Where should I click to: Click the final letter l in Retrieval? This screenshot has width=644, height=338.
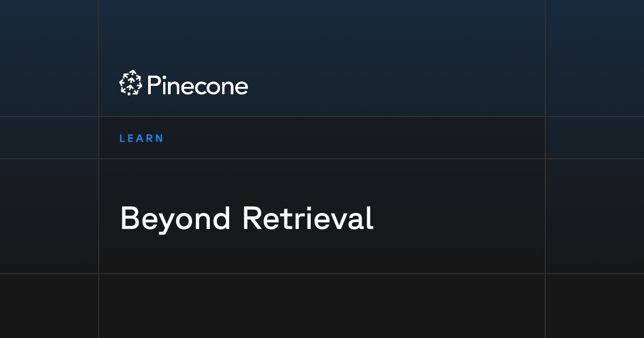370,218
